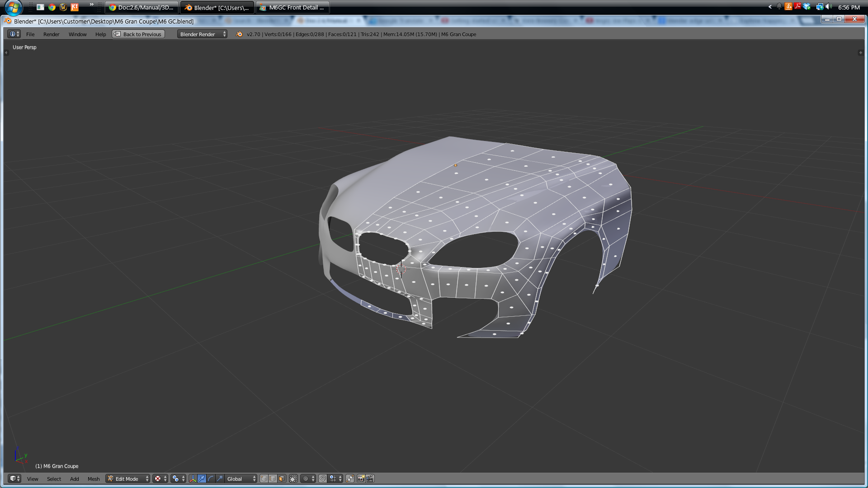This screenshot has width=868, height=488.
Task: Open the 3D View editor type selector
Action: coord(14,479)
